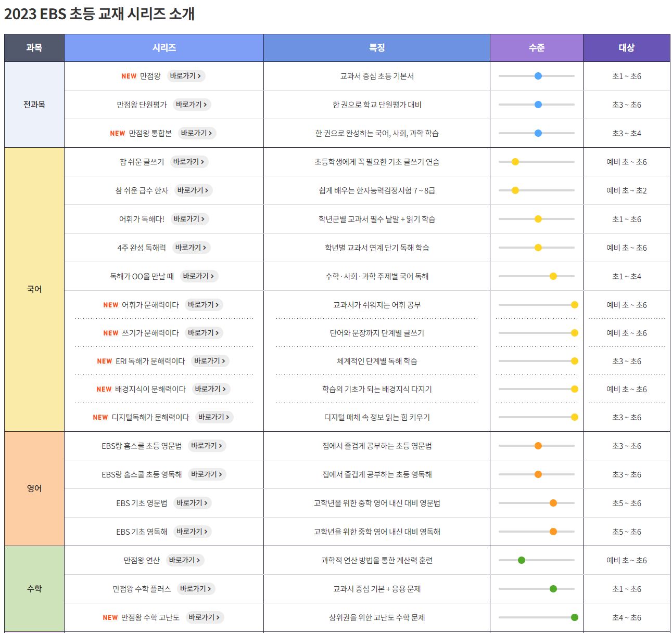Open 어휘가 독해다! 바로가기 button
Image resolution: width=672 pixels, height=633 pixels.
click(189, 219)
